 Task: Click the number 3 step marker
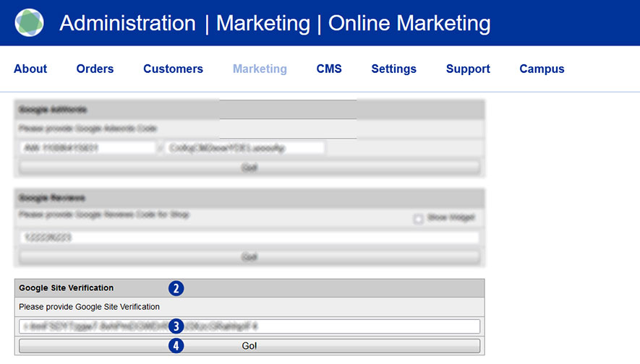(x=176, y=326)
